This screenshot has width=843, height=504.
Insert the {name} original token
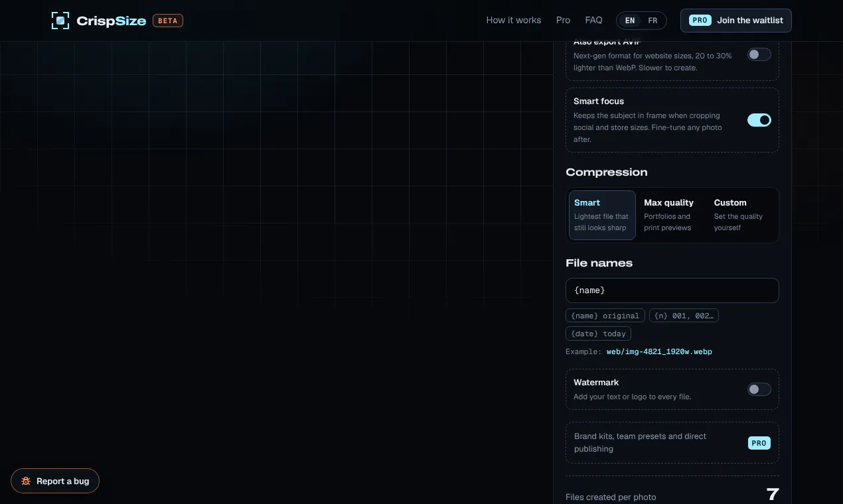click(x=605, y=316)
